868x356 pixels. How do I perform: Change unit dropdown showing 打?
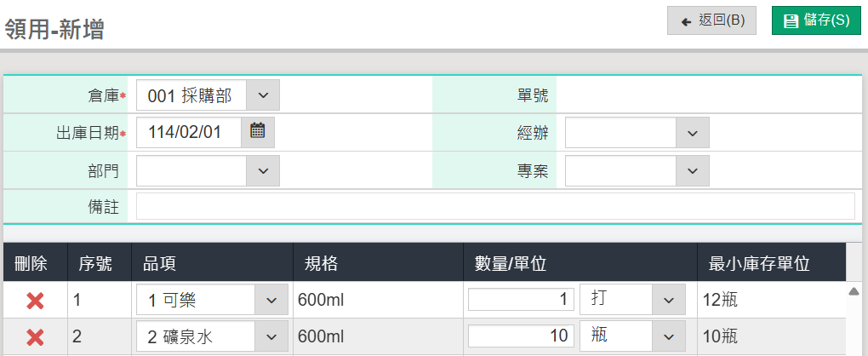(x=668, y=300)
